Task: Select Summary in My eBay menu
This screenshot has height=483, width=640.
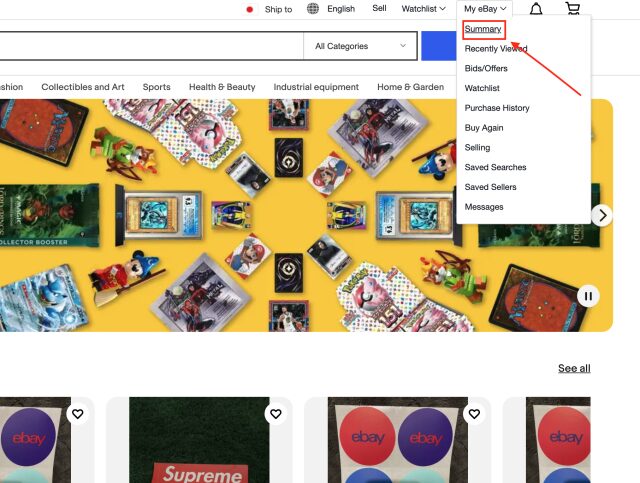Action: coord(483,29)
